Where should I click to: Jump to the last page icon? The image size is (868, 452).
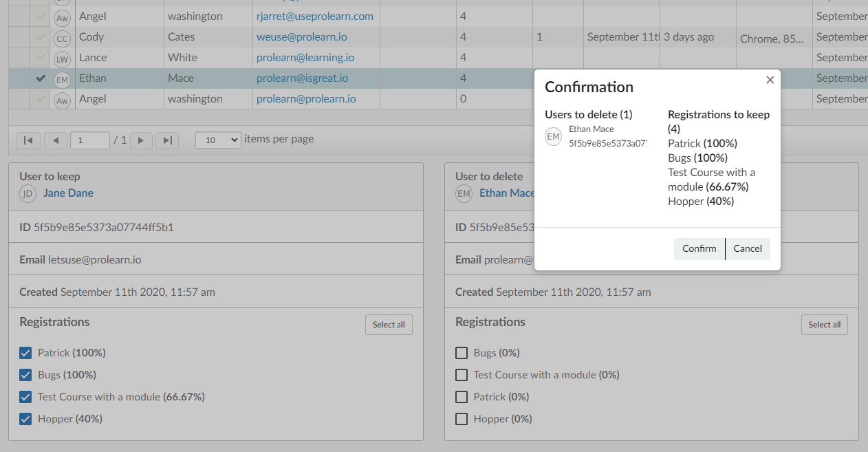click(166, 140)
